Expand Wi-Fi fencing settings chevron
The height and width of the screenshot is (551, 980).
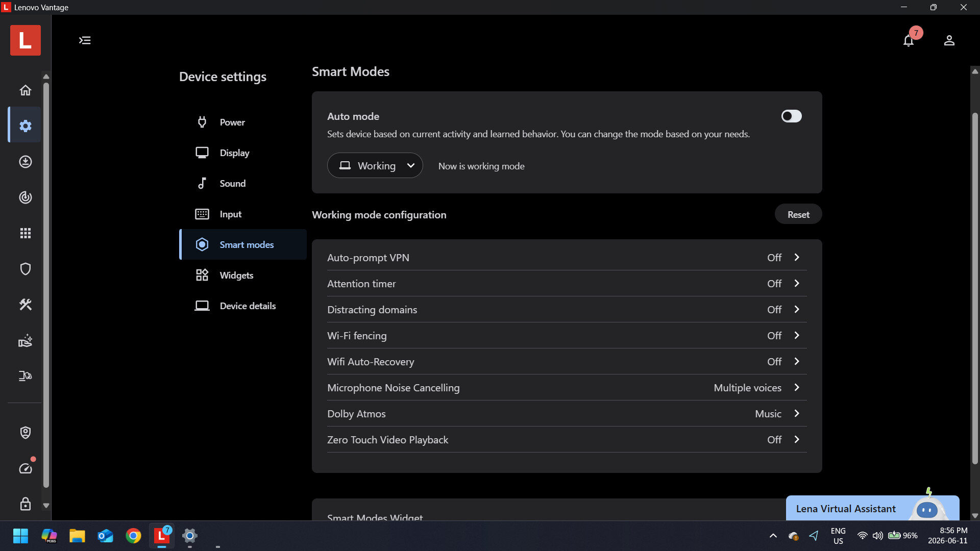click(x=797, y=336)
